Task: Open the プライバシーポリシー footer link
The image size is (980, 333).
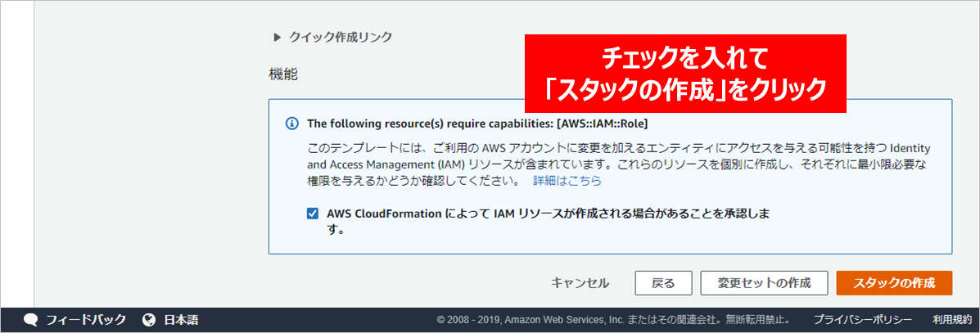Action: coord(862,320)
